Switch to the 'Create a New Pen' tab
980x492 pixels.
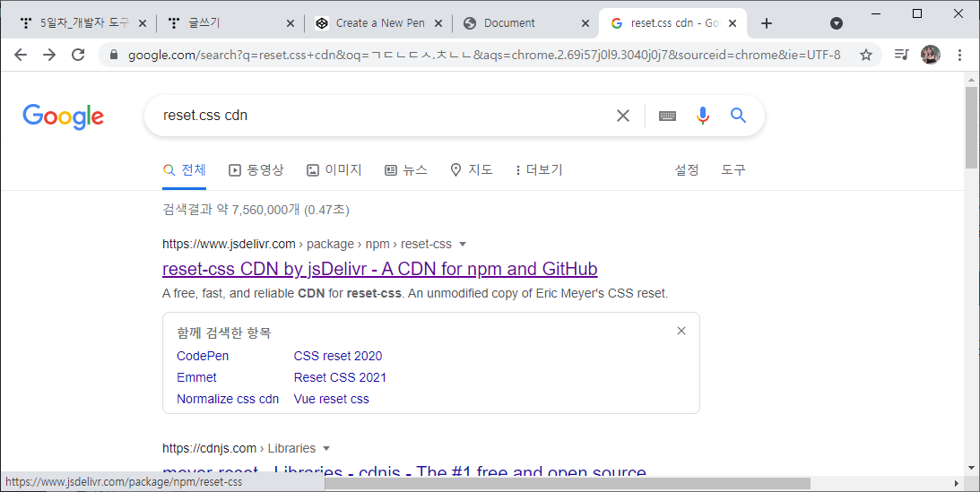click(378, 23)
